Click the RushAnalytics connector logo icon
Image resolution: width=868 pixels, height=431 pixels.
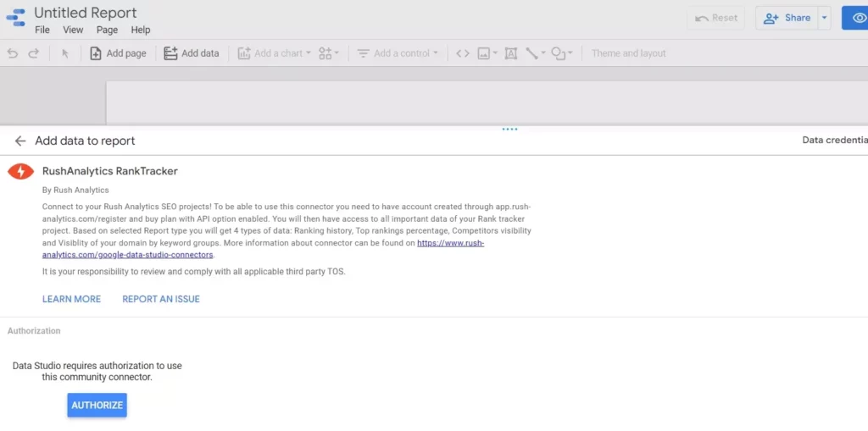point(21,172)
